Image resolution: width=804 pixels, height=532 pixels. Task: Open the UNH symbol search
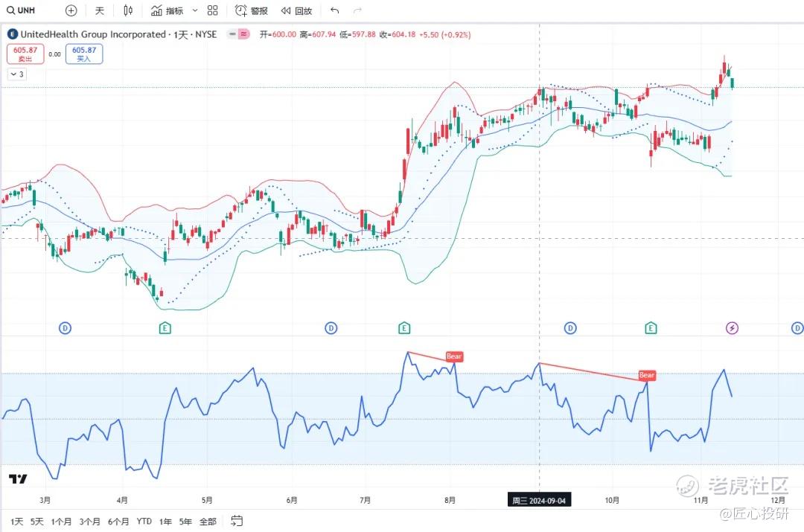21,10
